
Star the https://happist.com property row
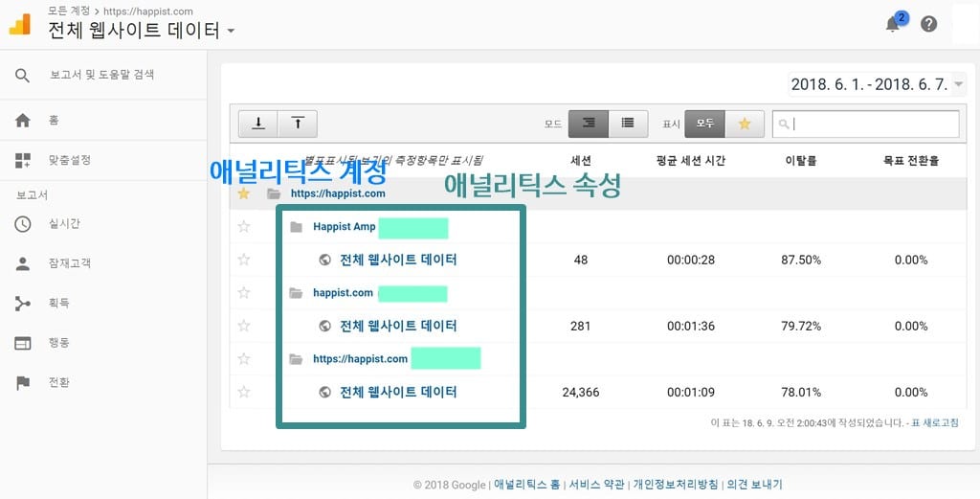244,359
